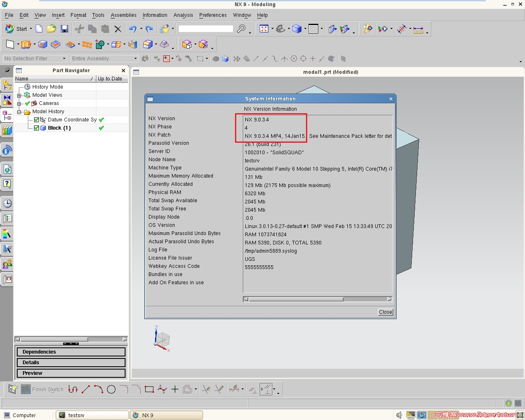Save the part with the floppy disk icon
This screenshot has width=525, height=420.
click(x=64, y=29)
